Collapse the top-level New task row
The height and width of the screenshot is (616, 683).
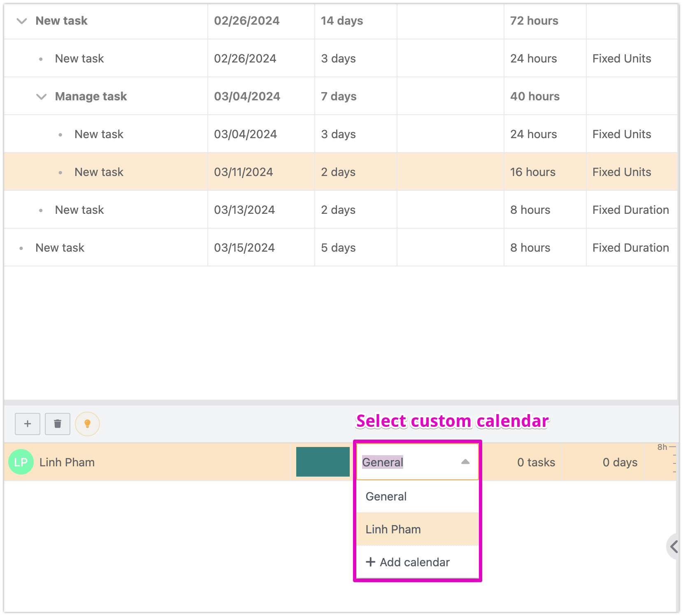pos(21,21)
